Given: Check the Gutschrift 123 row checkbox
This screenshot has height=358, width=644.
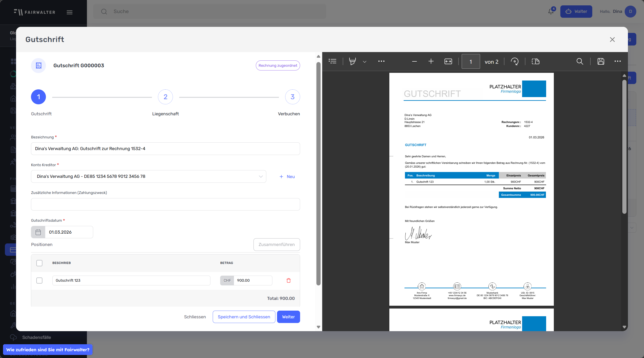Looking at the screenshot, I should tap(39, 280).
